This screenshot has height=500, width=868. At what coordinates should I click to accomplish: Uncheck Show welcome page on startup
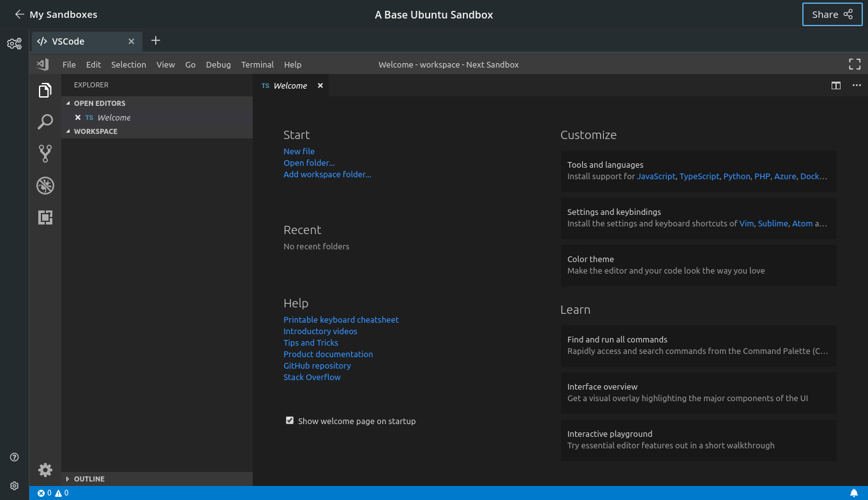pos(290,420)
